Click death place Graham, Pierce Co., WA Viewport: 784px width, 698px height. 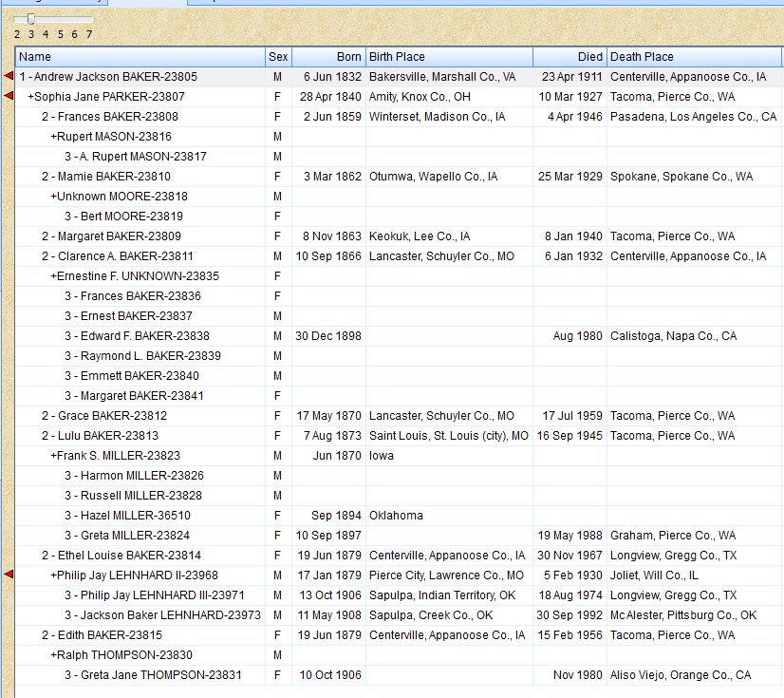[x=673, y=536]
